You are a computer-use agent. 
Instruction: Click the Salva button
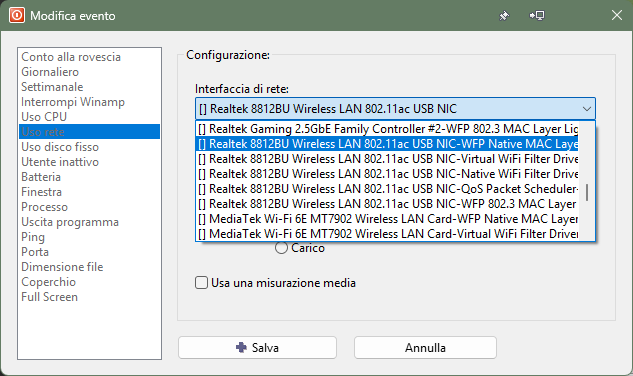pyautogui.click(x=258, y=348)
